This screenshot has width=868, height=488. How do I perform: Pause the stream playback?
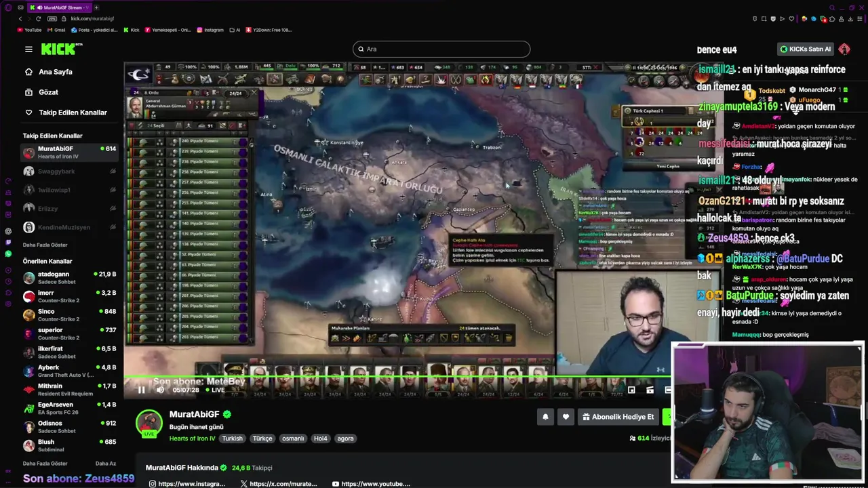(x=141, y=390)
